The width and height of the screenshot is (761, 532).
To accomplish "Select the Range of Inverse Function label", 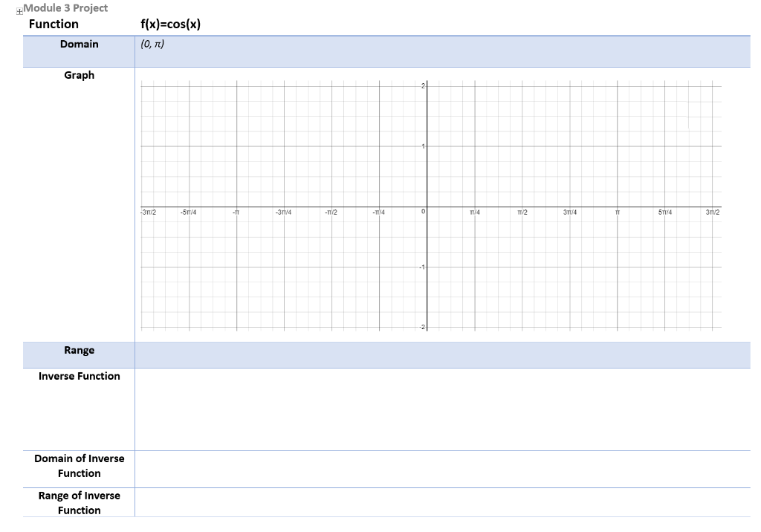I will point(79,503).
